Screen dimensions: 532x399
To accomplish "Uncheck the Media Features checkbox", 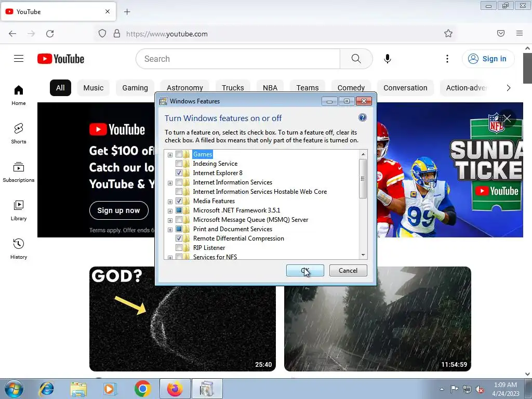I will tap(179, 201).
